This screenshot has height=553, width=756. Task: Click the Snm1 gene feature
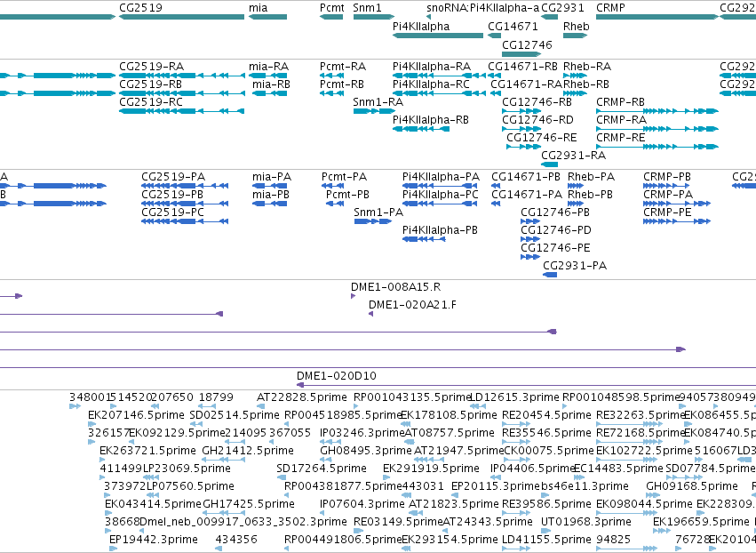[374, 17]
